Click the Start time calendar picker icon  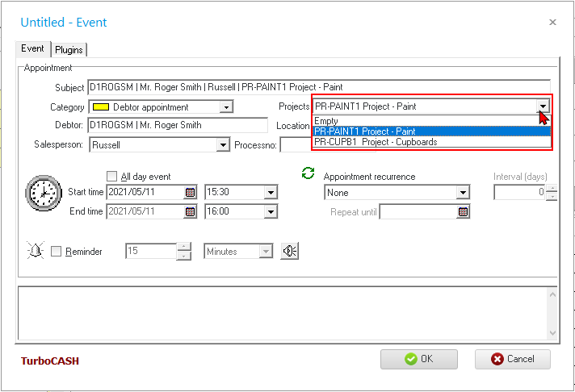pos(190,192)
